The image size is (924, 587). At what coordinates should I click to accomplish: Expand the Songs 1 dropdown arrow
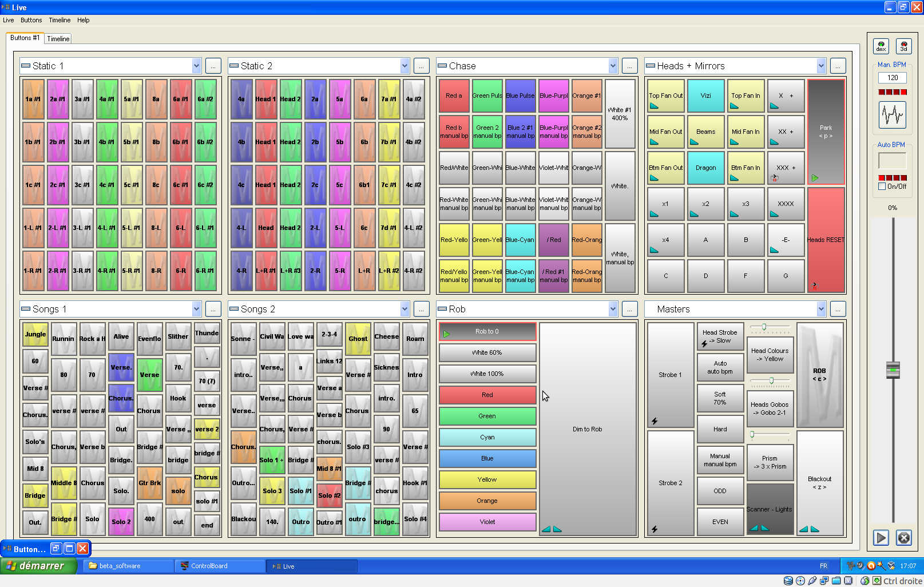196,309
